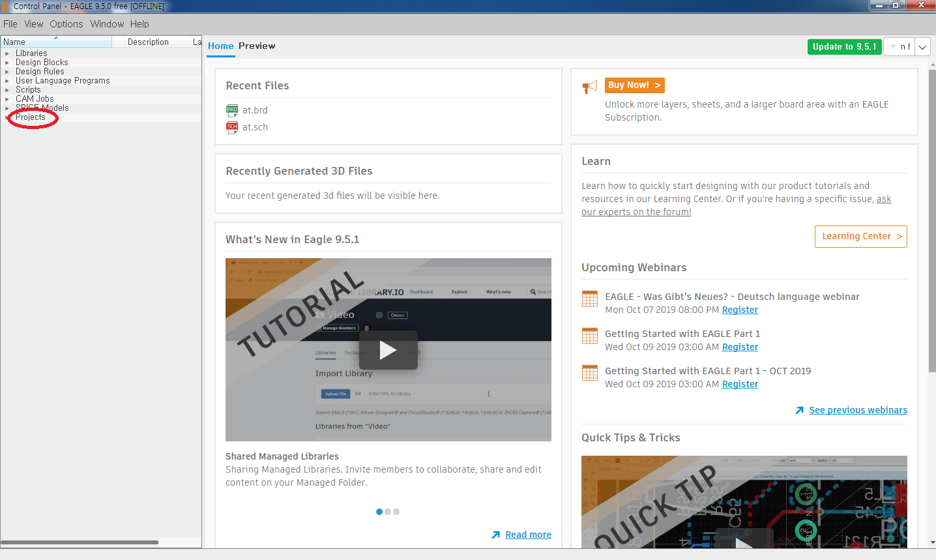The height and width of the screenshot is (560, 936).
Task: Expand the Design Blocks tree node
Action: [x=7, y=63]
